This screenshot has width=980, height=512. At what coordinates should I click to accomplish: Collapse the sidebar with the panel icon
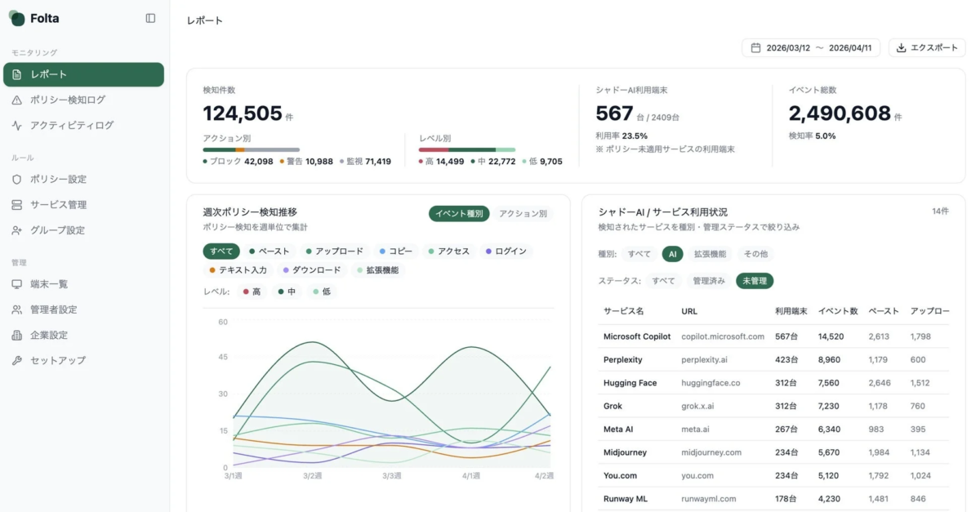(x=150, y=18)
